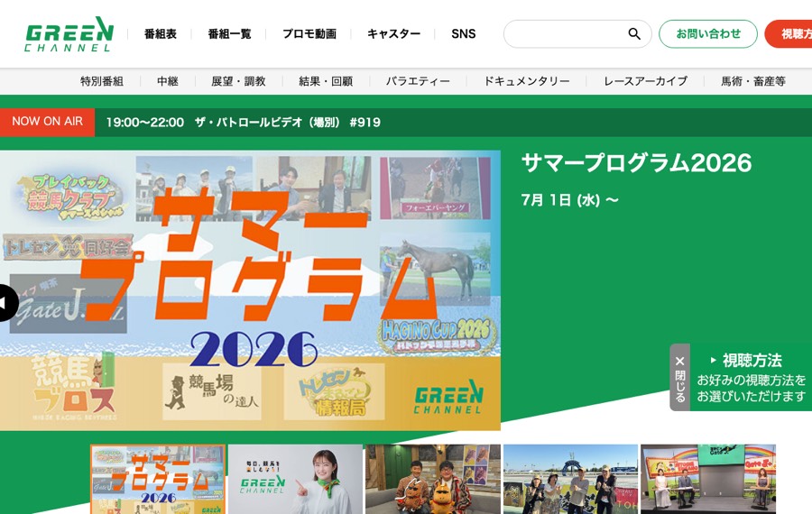Image resolution: width=812 pixels, height=514 pixels.
Task: Click the large サマープログラム2026 banner image
Action: [250, 290]
